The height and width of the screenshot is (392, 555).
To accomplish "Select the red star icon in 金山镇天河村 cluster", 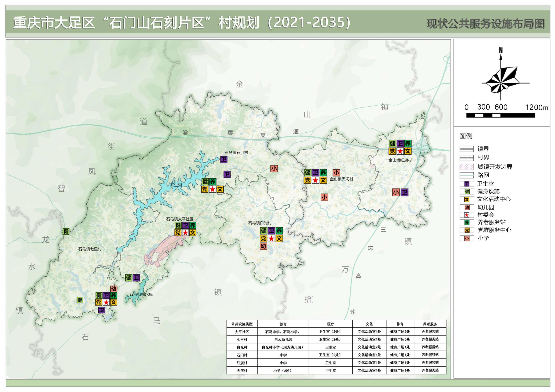I will click(315, 180).
